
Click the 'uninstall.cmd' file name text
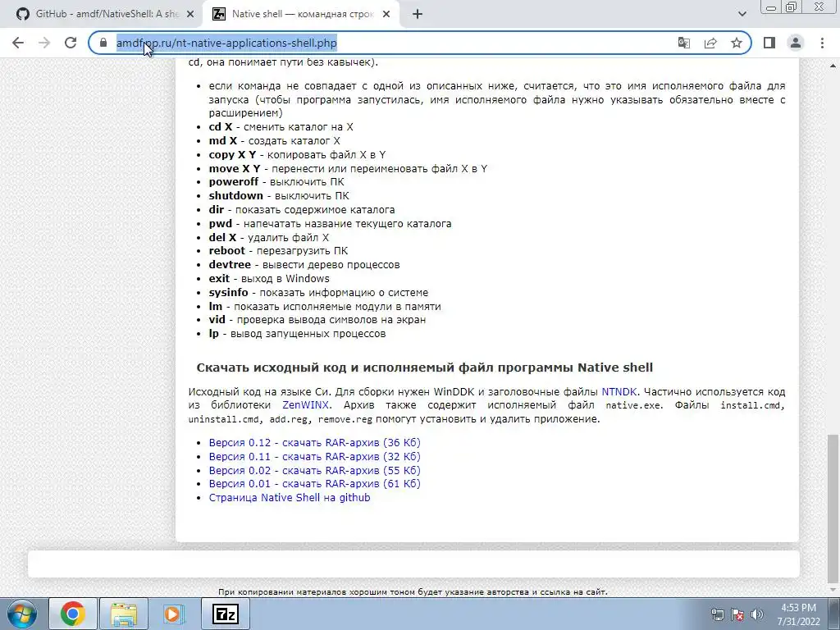[225, 419]
